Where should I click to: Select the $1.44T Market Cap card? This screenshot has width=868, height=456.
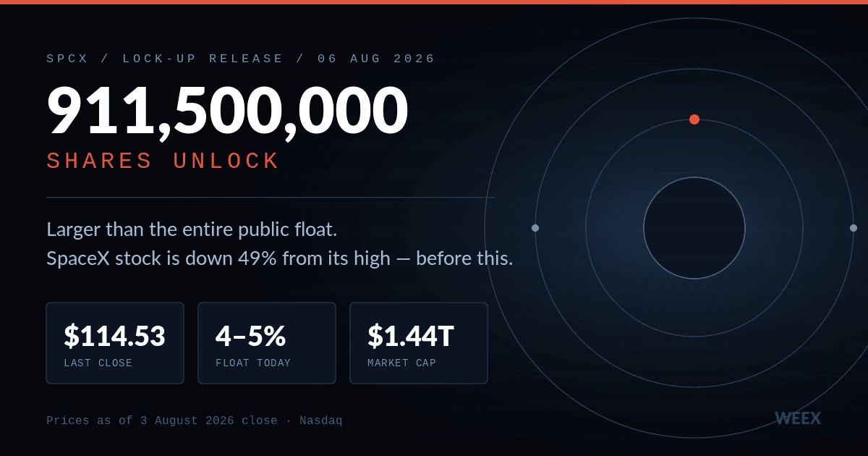click(419, 343)
